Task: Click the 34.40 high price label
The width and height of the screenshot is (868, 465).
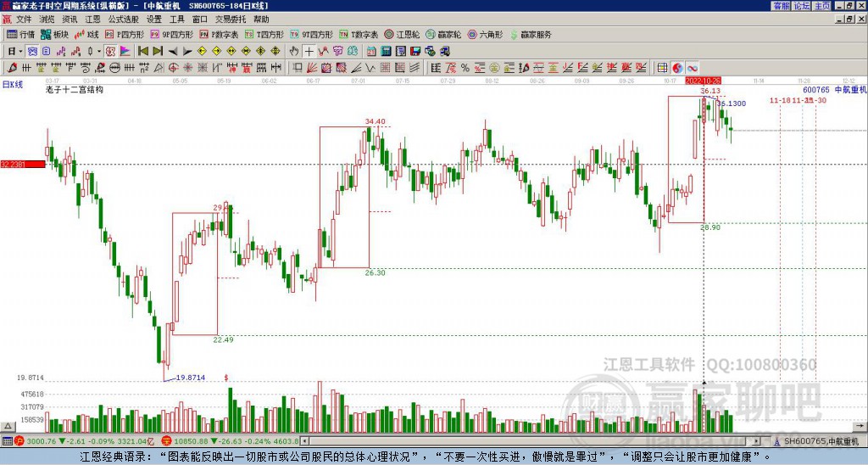Action: tap(375, 121)
